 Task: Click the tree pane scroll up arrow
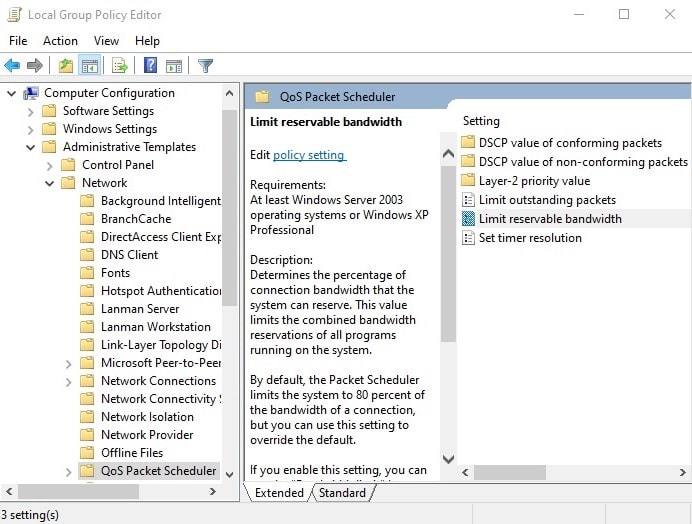(x=229, y=93)
